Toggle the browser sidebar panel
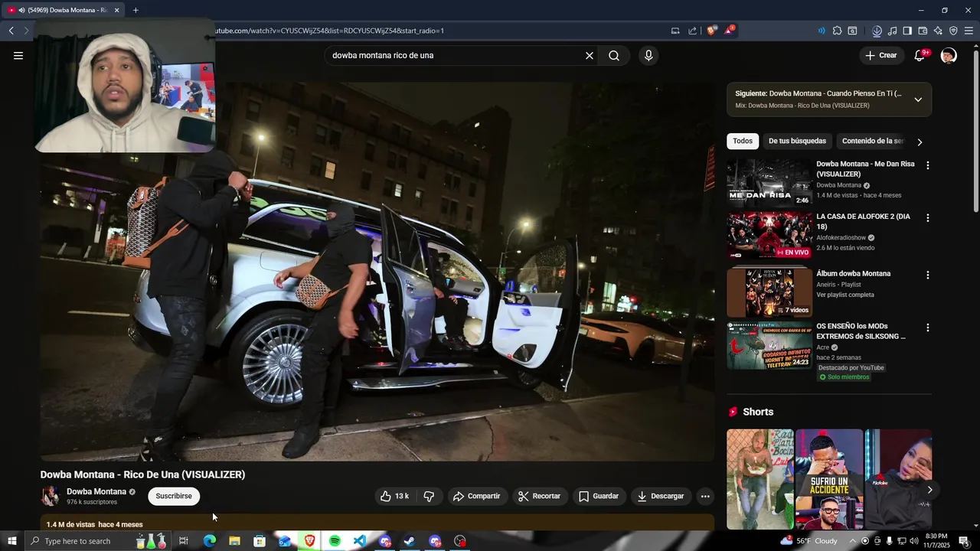980x551 pixels. point(907,31)
